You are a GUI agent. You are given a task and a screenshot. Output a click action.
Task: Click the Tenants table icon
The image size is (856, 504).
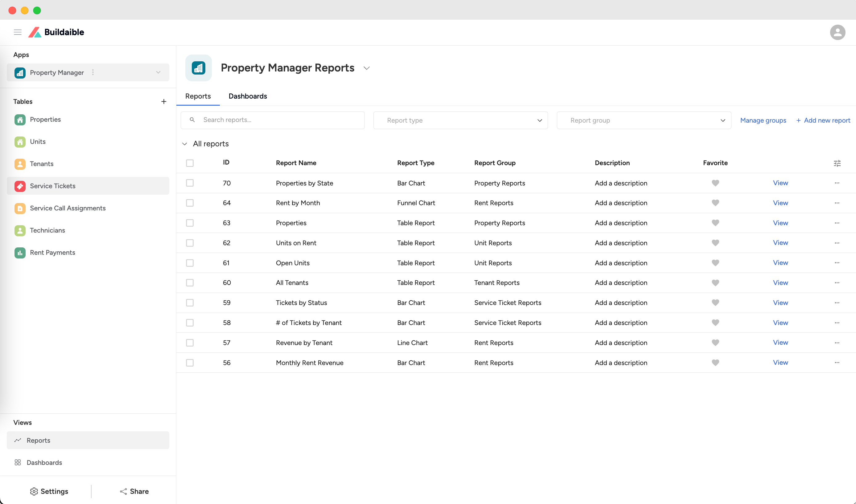(20, 164)
